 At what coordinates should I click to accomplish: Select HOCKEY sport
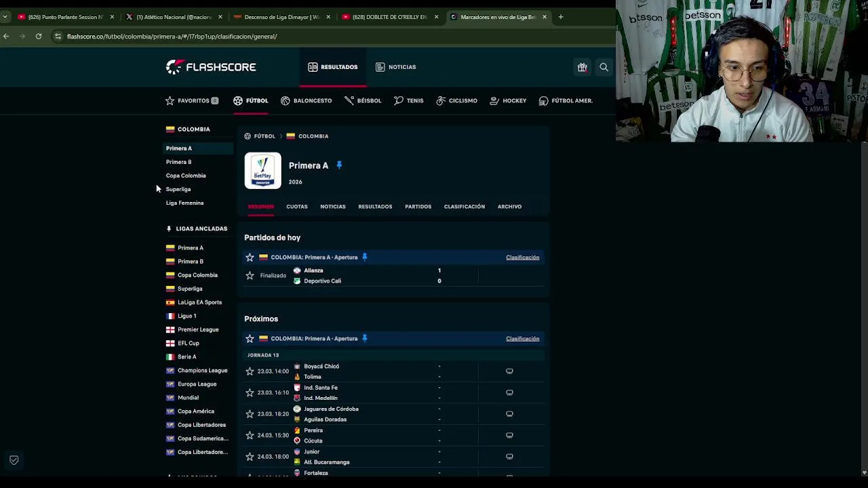(x=508, y=100)
